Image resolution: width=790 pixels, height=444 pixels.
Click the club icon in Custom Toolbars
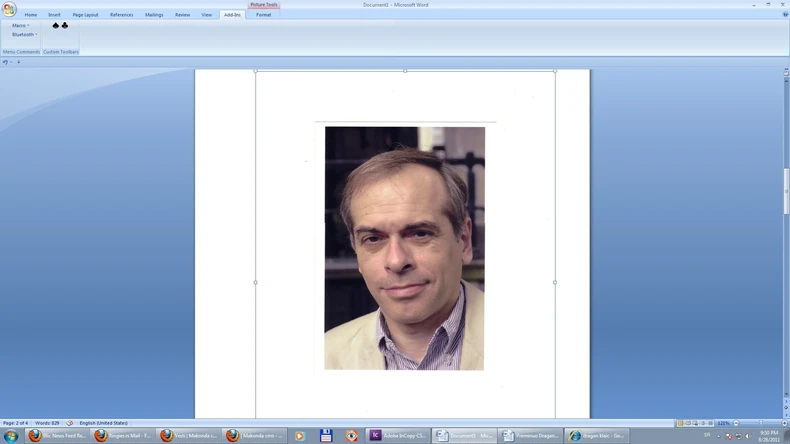point(65,25)
